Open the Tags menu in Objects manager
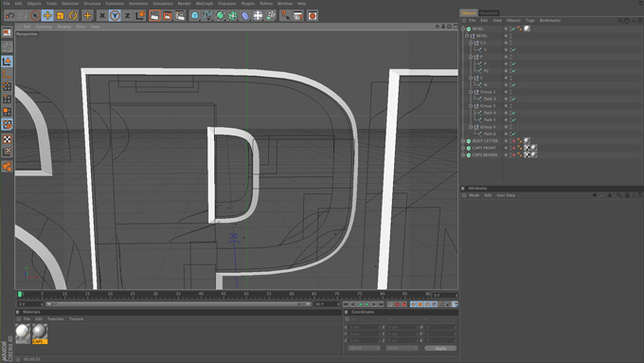The image size is (644, 363). click(530, 21)
